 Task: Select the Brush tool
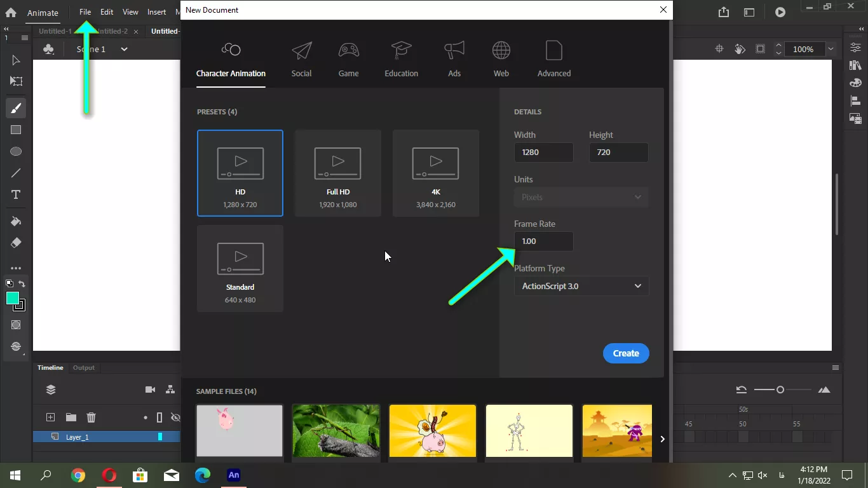(16, 108)
